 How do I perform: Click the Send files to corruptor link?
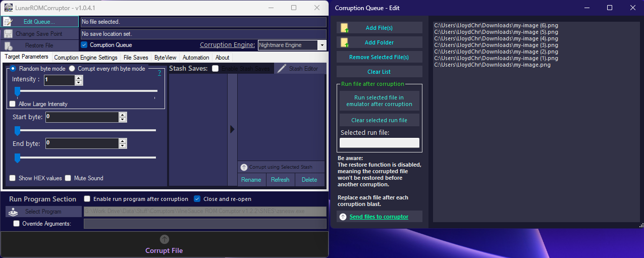(379, 217)
